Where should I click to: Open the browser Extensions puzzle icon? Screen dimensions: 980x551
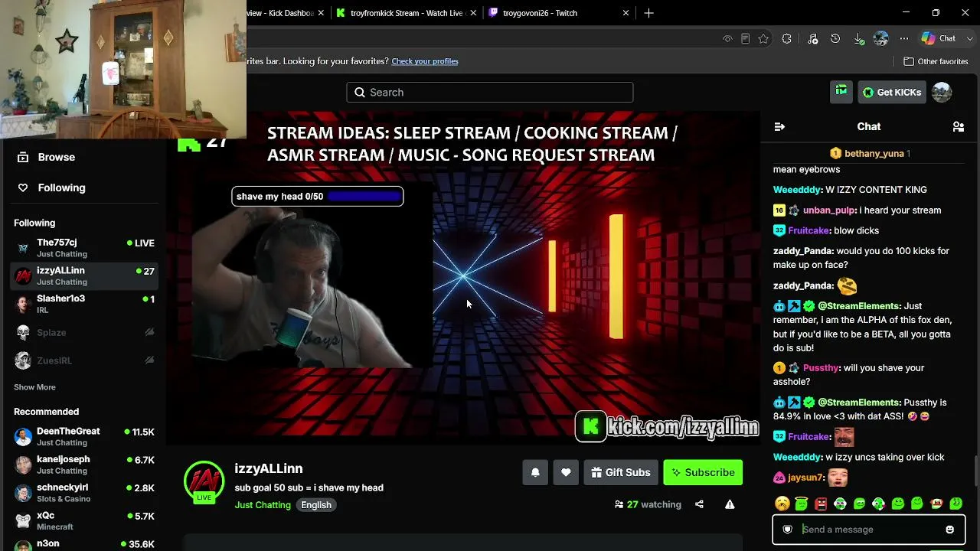pyautogui.click(x=786, y=38)
